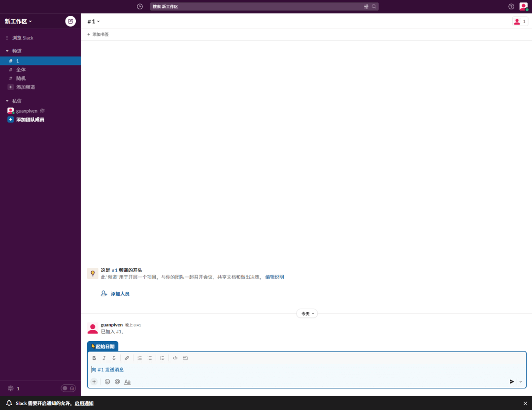The width and height of the screenshot is (532, 410).
Task: Click the lightbulb channel intro icon
Action: (x=93, y=273)
